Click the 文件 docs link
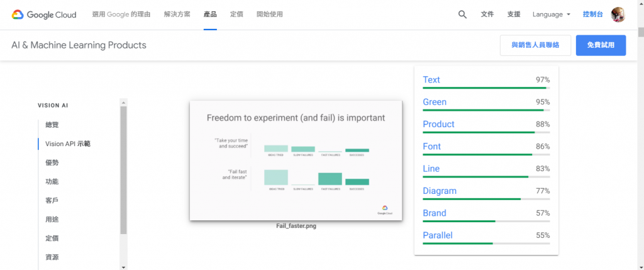644x270 pixels. 487,14
